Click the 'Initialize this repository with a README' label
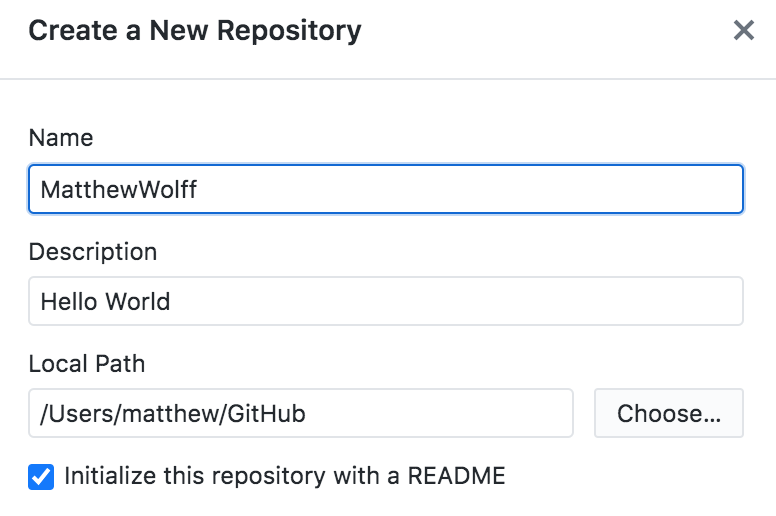 (284, 476)
